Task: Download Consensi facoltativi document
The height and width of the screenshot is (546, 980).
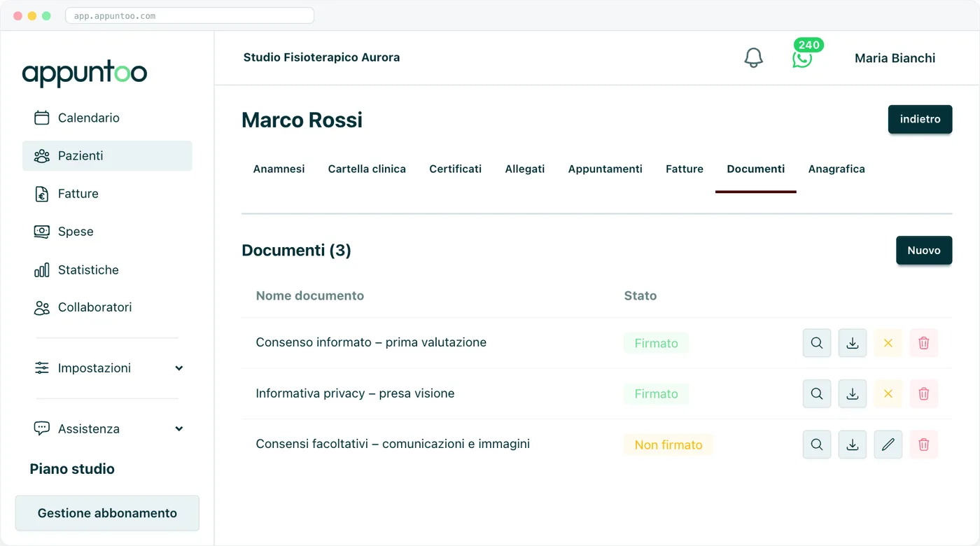Action: click(x=853, y=444)
